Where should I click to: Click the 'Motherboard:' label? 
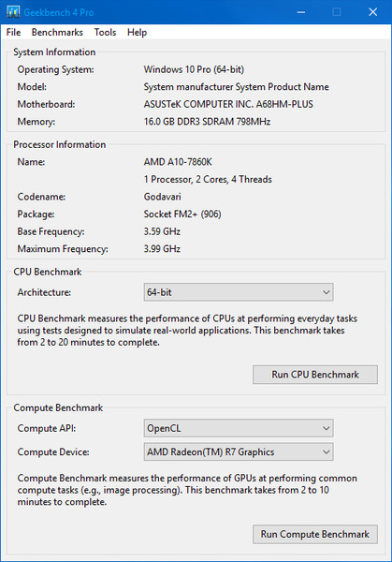point(46,104)
